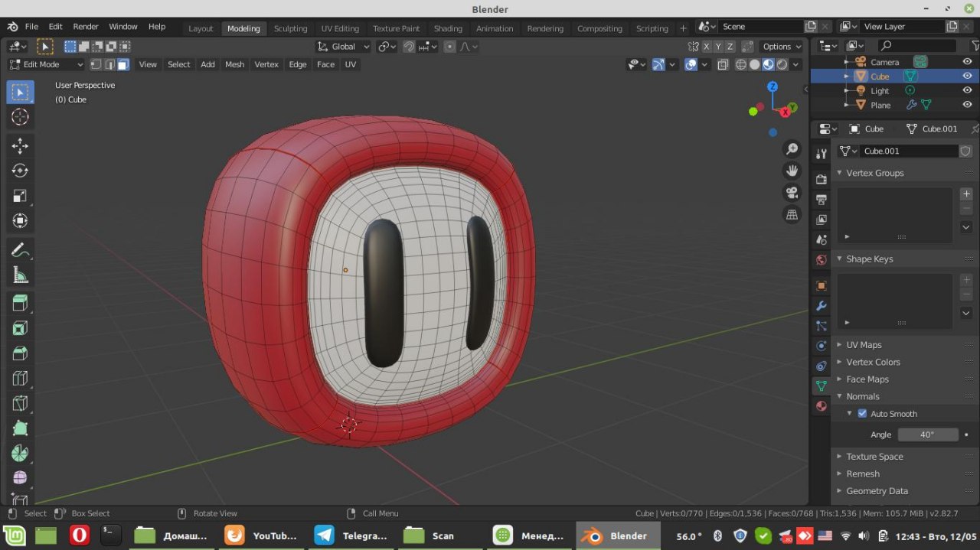Screen dimensions: 980x550
Task: Click the pan hand viewport gizmo
Action: (792, 171)
